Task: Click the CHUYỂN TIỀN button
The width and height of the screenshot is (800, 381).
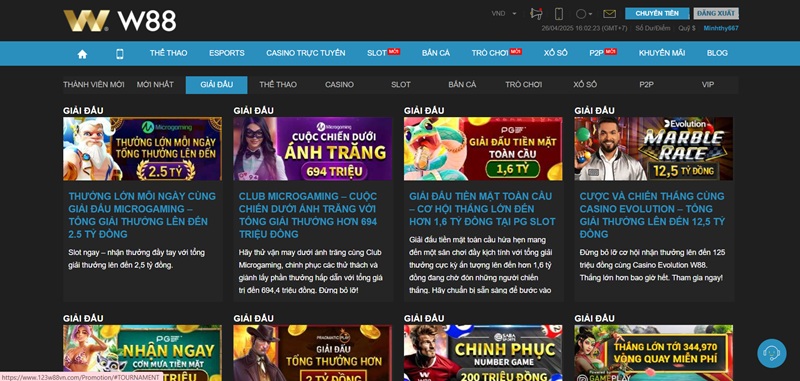Action: [657, 14]
